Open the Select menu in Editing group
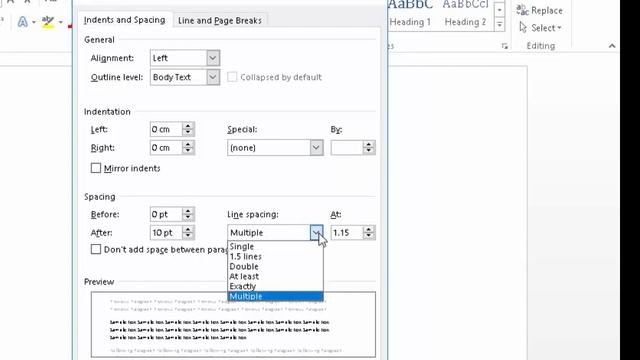Image resolution: width=640 pixels, height=360 pixels. click(x=541, y=28)
